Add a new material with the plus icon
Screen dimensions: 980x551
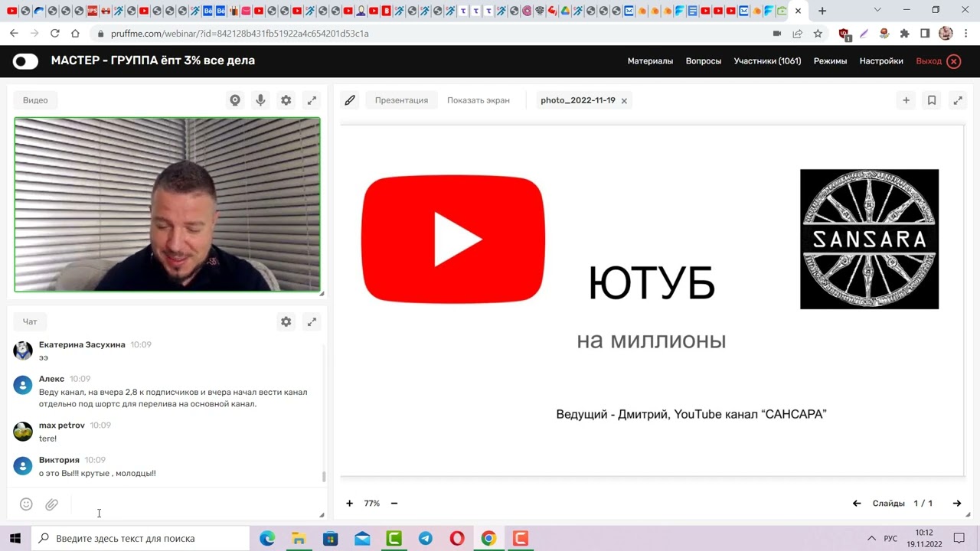tap(906, 99)
